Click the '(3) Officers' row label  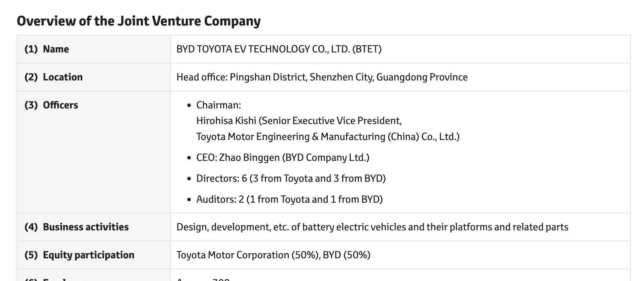[x=51, y=105]
